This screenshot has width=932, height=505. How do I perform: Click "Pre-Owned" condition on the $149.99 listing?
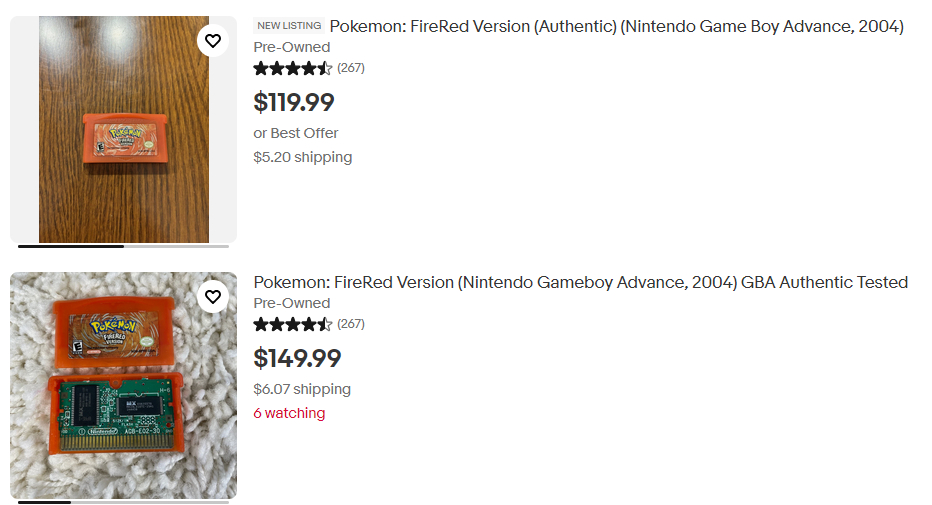tap(291, 303)
